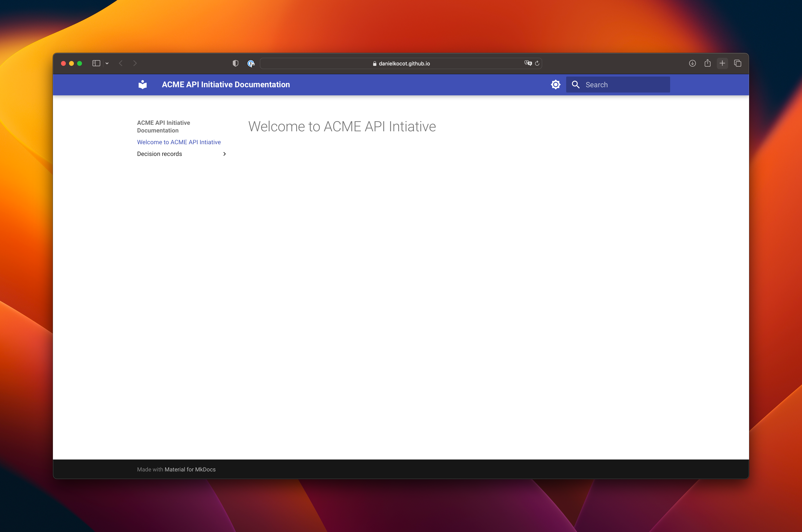Screen dimensions: 802x532
Task: Click the sidebar ACME API Initiative Documentation label
Action: pos(164,127)
